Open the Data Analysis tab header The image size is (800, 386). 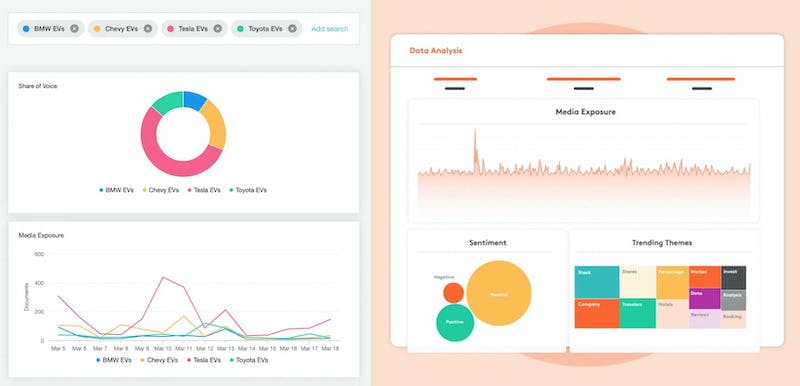tap(436, 51)
